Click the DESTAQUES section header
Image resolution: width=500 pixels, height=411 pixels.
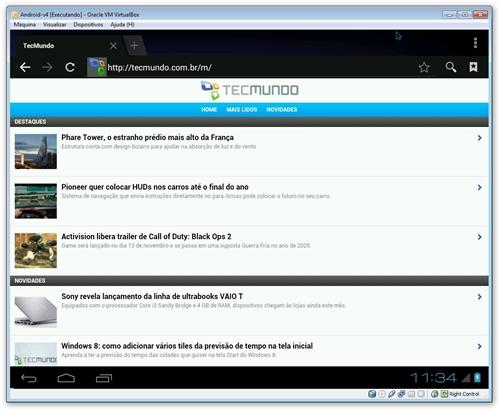coord(249,122)
